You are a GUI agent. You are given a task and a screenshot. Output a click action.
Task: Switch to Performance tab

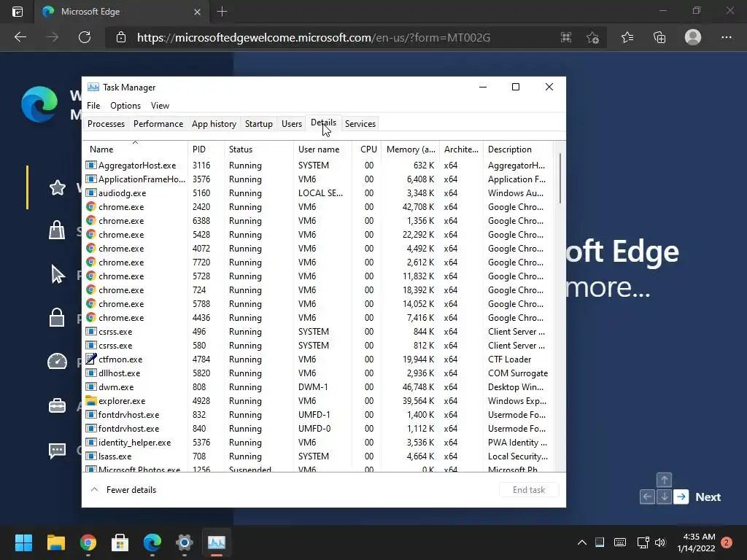point(158,124)
